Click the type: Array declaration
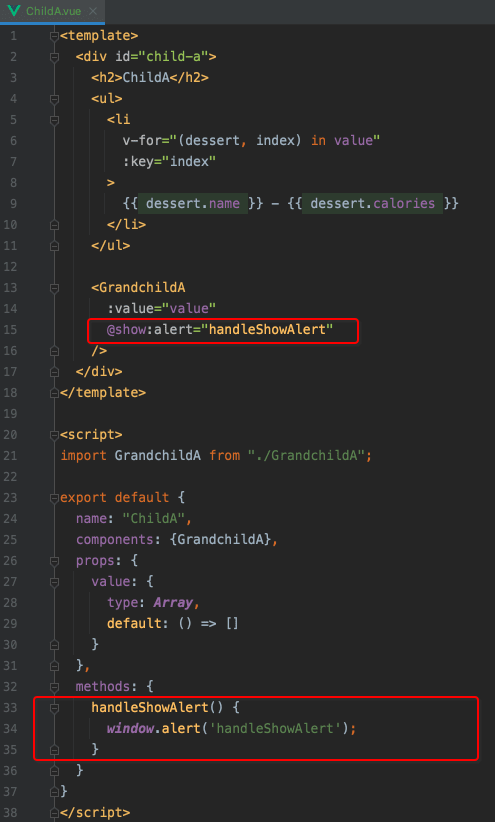This screenshot has height=822, width=495. 154,602
